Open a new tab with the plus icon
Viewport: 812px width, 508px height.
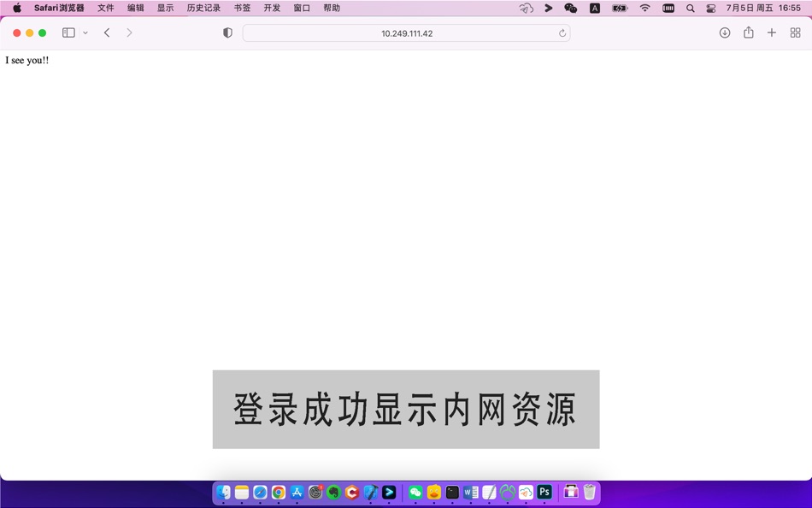[771, 32]
